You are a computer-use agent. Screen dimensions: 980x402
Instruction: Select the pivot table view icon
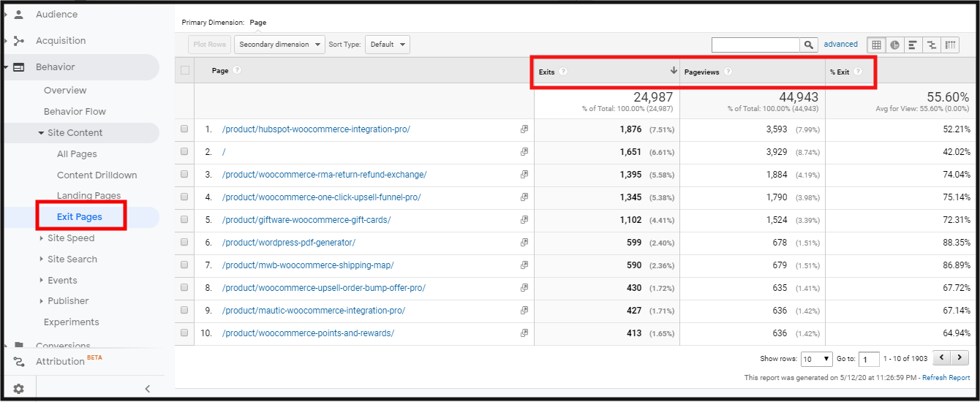pyautogui.click(x=950, y=45)
